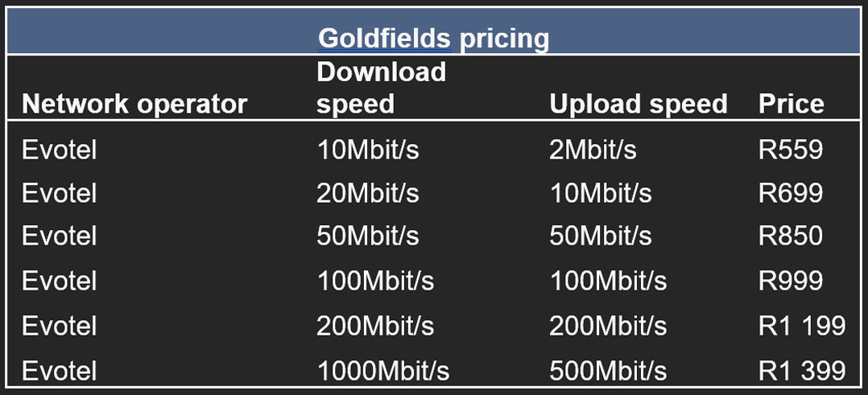
Task: Select the Network operator column header
Action: click(x=134, y=104)
